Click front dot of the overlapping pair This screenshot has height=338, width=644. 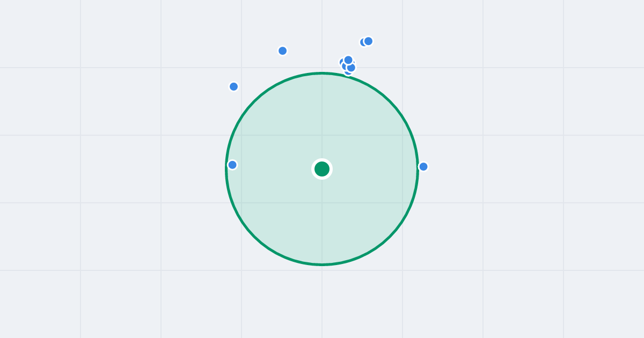pos(368,41)
